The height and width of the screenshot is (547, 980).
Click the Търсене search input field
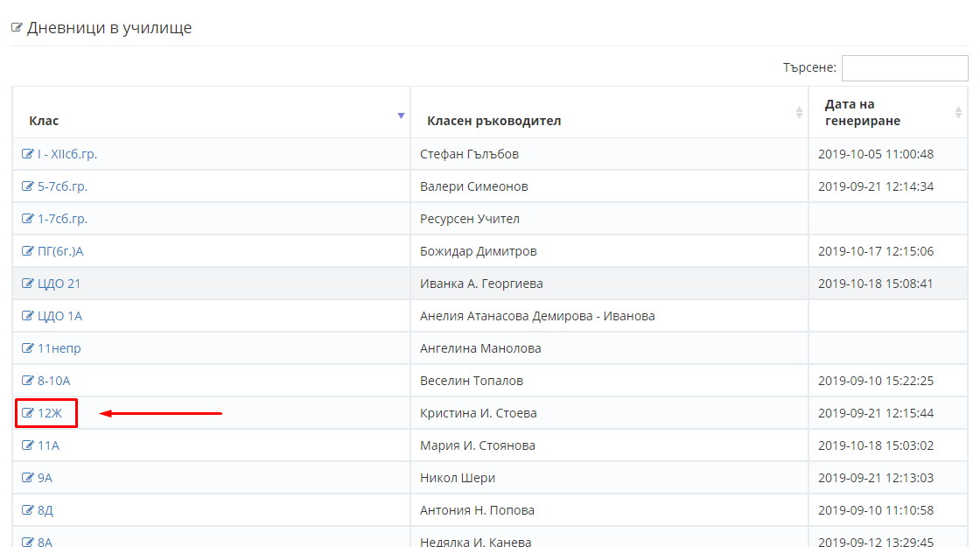[905, 68]
